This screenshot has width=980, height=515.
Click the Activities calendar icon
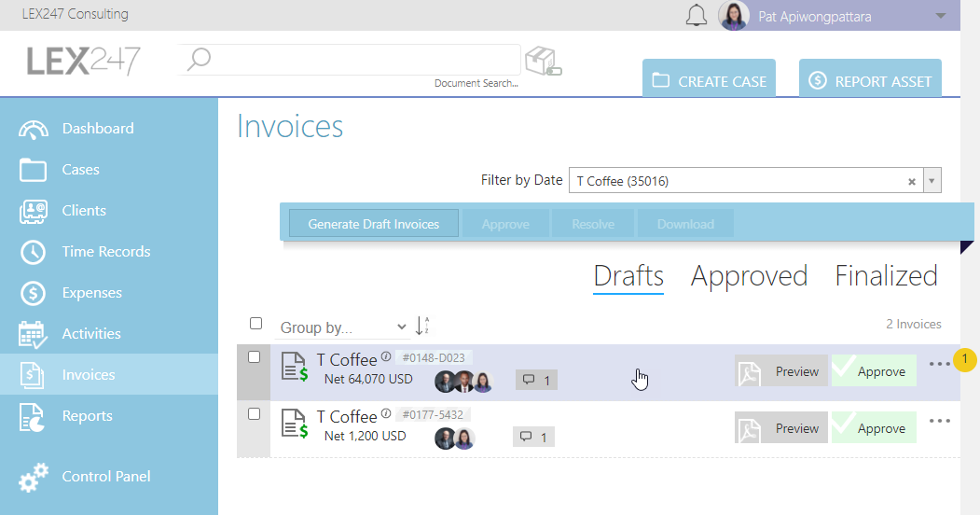[x=33, y=335]
